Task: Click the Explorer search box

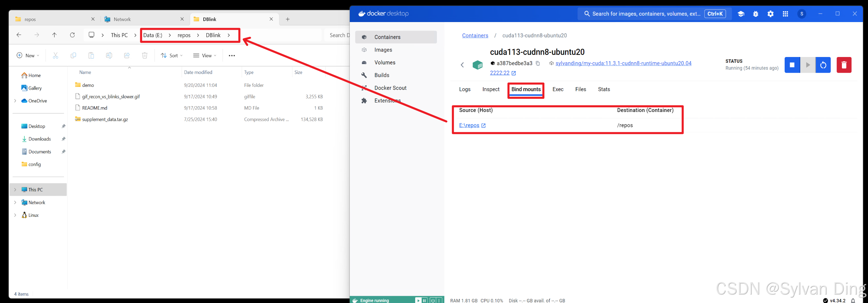Action: point(337,35)
